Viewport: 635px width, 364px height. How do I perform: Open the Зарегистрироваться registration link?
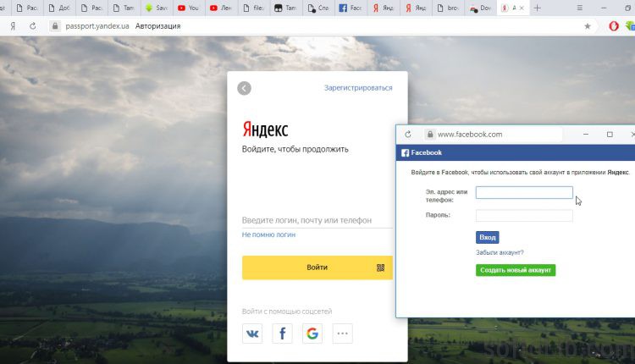coord(358,88)
